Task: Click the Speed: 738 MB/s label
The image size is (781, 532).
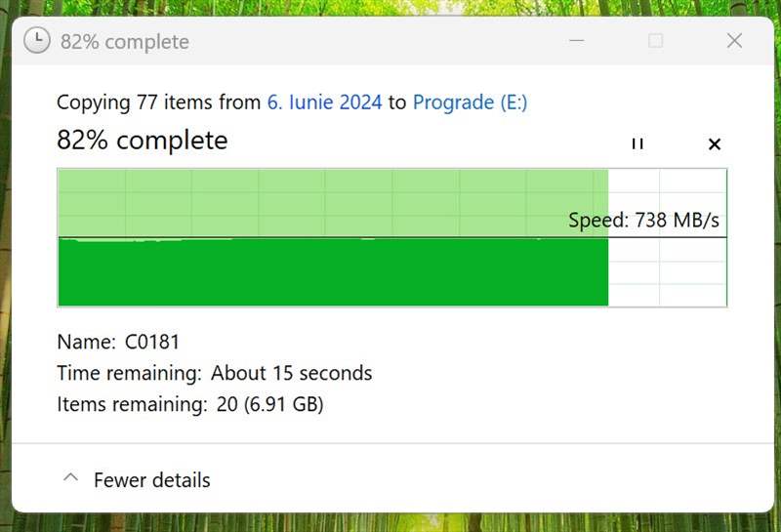Action: [x=643, y=220]
